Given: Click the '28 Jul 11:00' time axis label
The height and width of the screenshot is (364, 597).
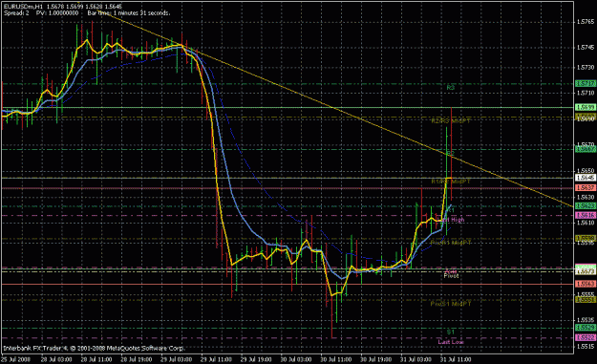Looking at the screenshot, I should click(96, 359).
